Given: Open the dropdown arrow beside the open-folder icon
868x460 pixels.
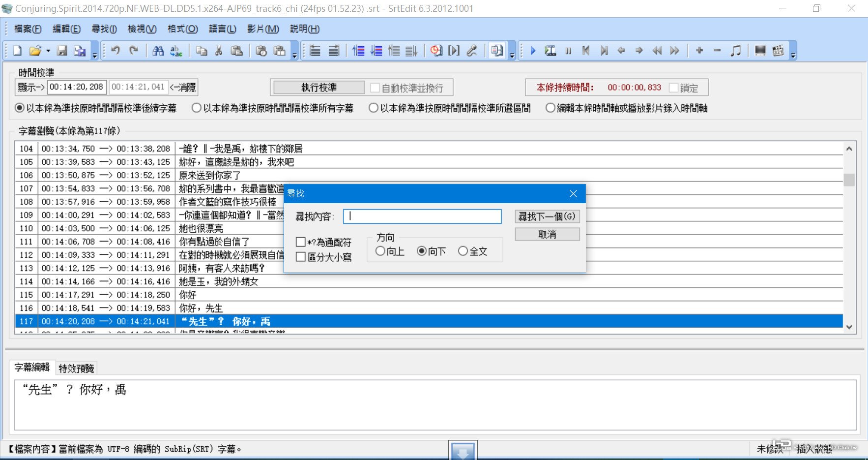Looking at the screenshot, I should point(48,51).
